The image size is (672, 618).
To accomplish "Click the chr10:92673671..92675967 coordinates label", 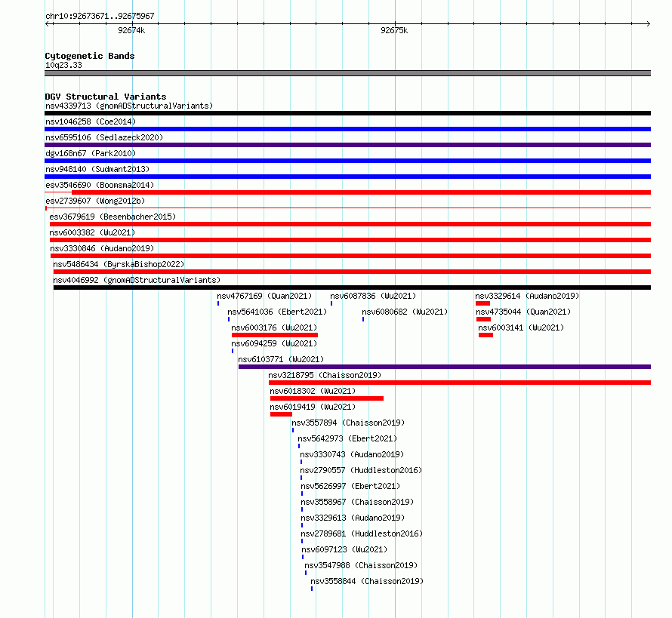I will click(x=100, y=16).
